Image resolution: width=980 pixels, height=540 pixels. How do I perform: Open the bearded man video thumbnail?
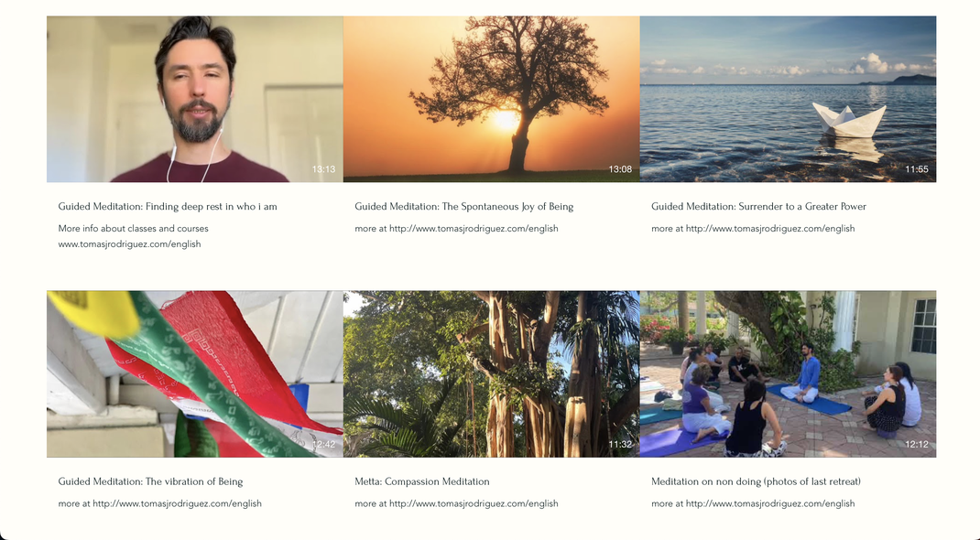[195, 99]
